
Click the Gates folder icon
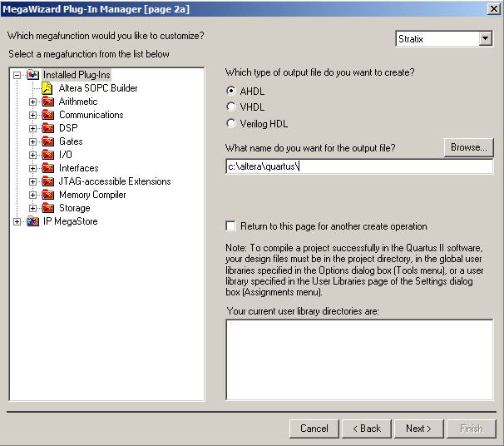pos(47,141)
